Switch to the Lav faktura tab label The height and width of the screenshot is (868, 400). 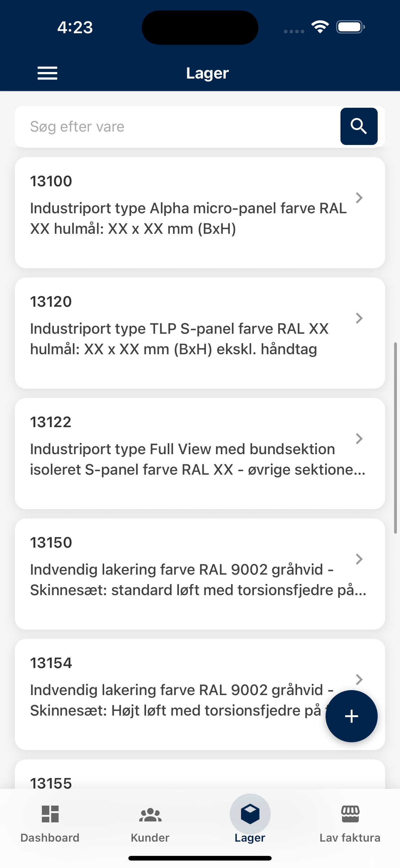(350, 838)
